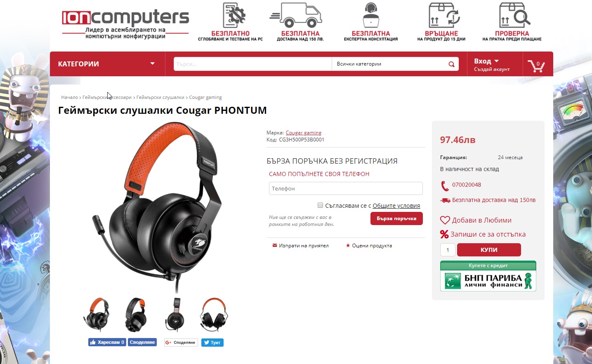Expand the КАТЕГОРИИ dropdown menu
Screen dimensions: 592x364
(x=107, y=64)
